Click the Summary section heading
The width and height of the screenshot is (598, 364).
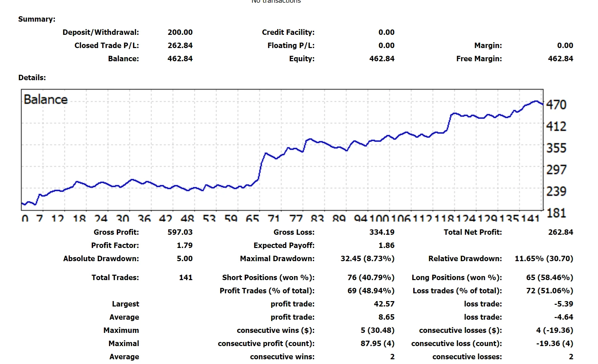coord(37,19)
